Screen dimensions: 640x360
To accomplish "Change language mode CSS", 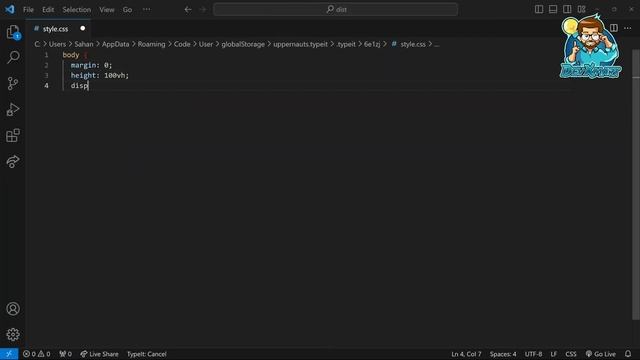I will (x=571, y=354).
